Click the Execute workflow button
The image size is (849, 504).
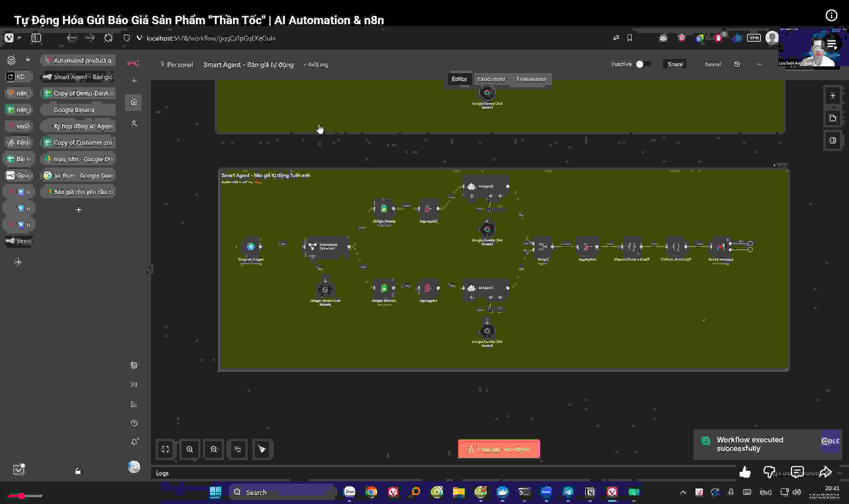click(499, 449)
